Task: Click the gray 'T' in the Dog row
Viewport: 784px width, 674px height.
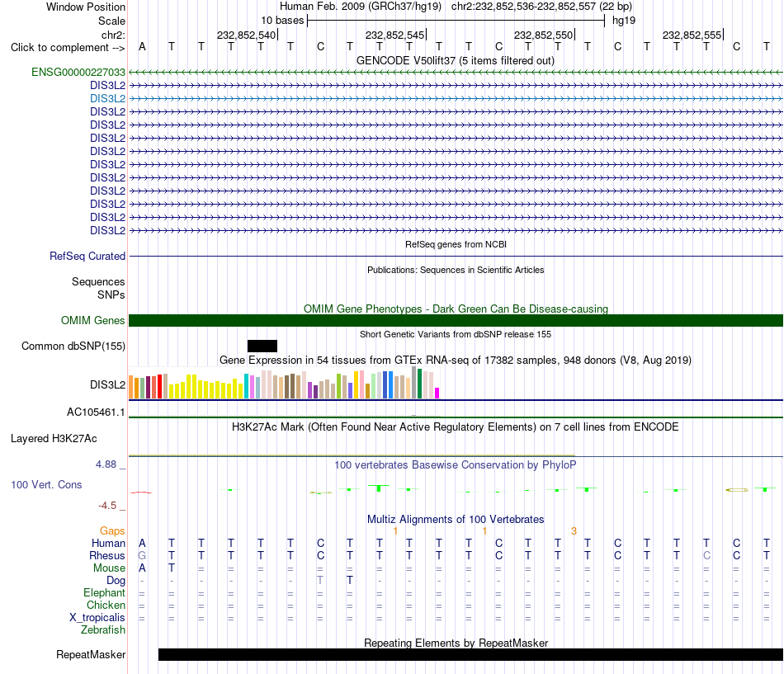Action: pyautogui.click(x=320, y=581)
